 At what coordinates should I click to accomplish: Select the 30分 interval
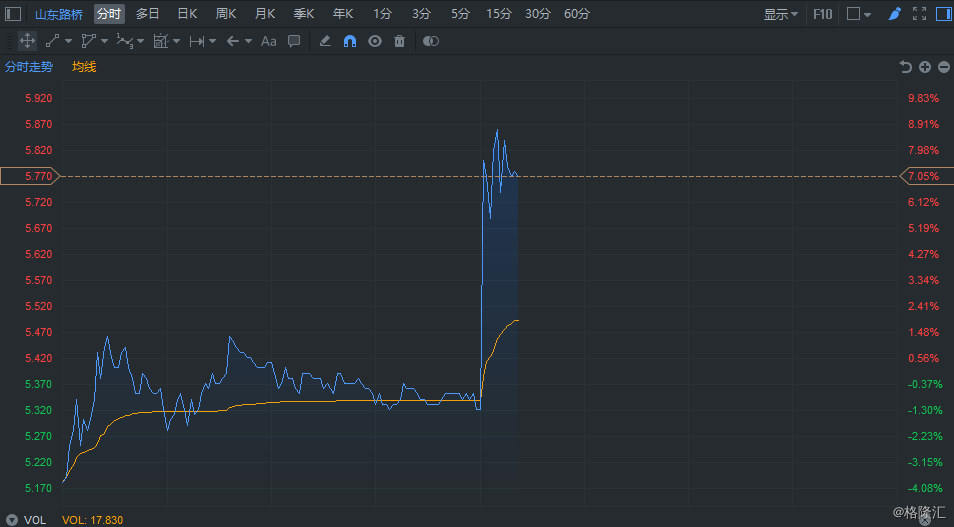pyautogui.click(x=538, y=13)
